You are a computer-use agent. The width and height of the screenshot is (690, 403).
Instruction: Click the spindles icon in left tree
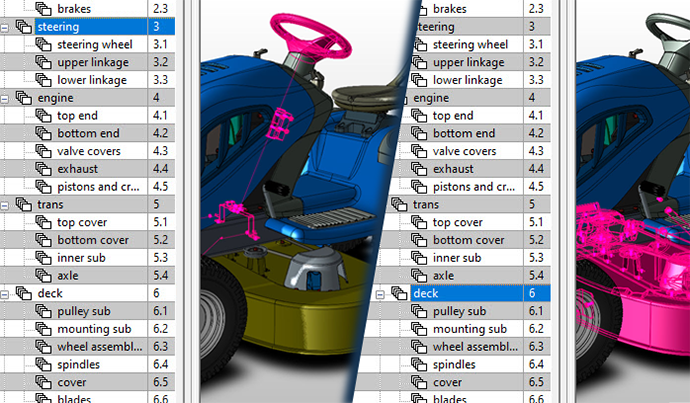pyautogui.click(x=44, y=365)
